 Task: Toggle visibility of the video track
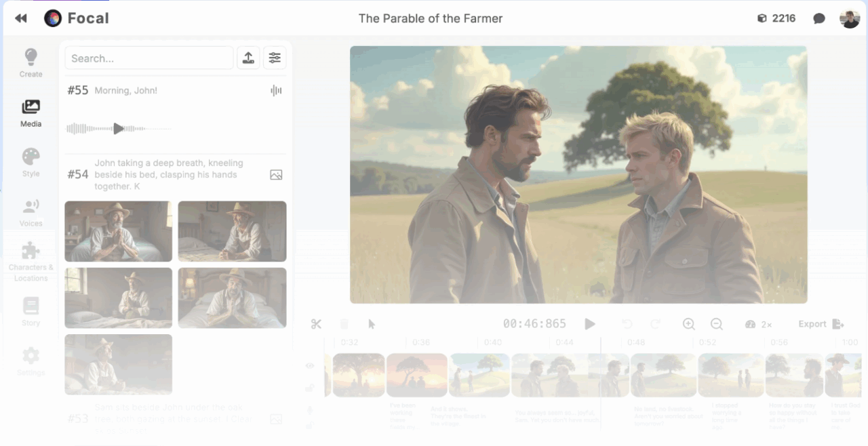coord(310,365)
